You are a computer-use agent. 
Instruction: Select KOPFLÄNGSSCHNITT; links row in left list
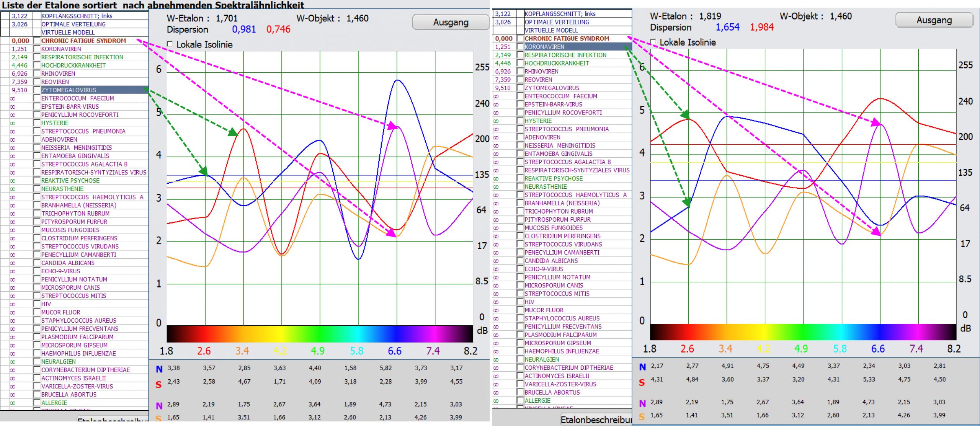(x=77, y=16)
